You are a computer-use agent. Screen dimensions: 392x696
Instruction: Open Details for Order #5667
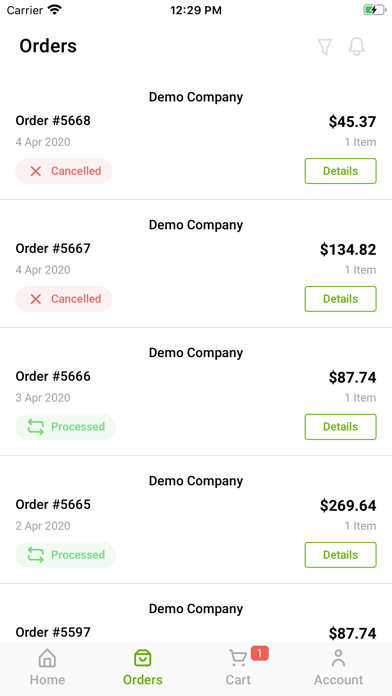tap(341, 299)
